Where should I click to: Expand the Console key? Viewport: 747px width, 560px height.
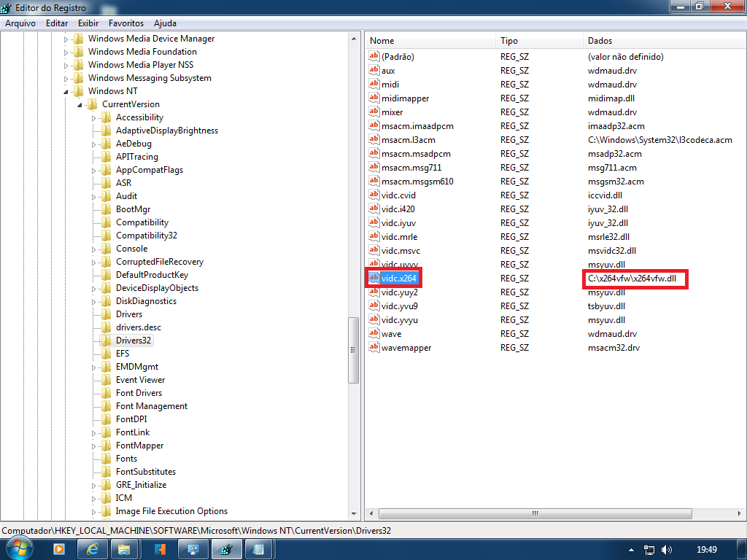(x=93, y=249)
